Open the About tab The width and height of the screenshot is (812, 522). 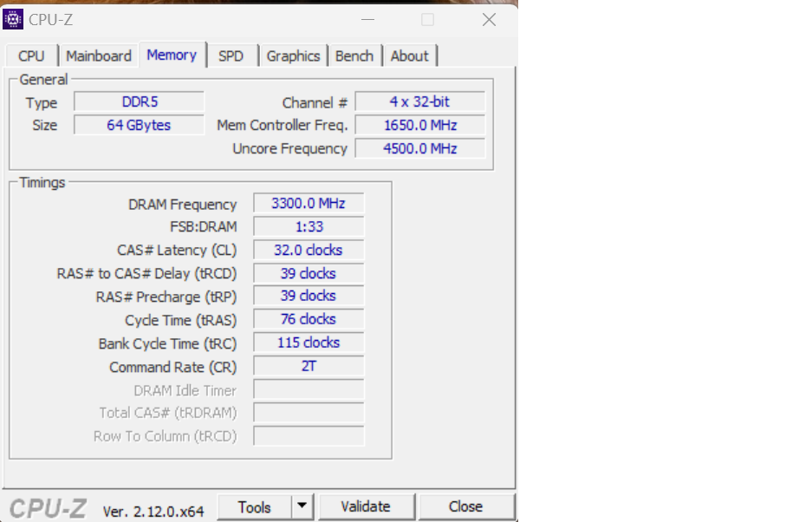[410, 56]
